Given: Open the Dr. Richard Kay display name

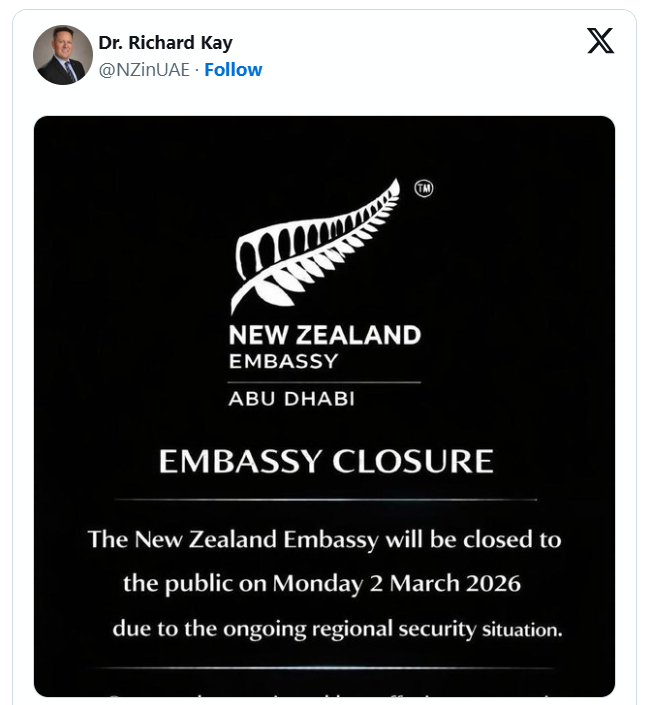Looking at the screenshot, I should (165, 43).
